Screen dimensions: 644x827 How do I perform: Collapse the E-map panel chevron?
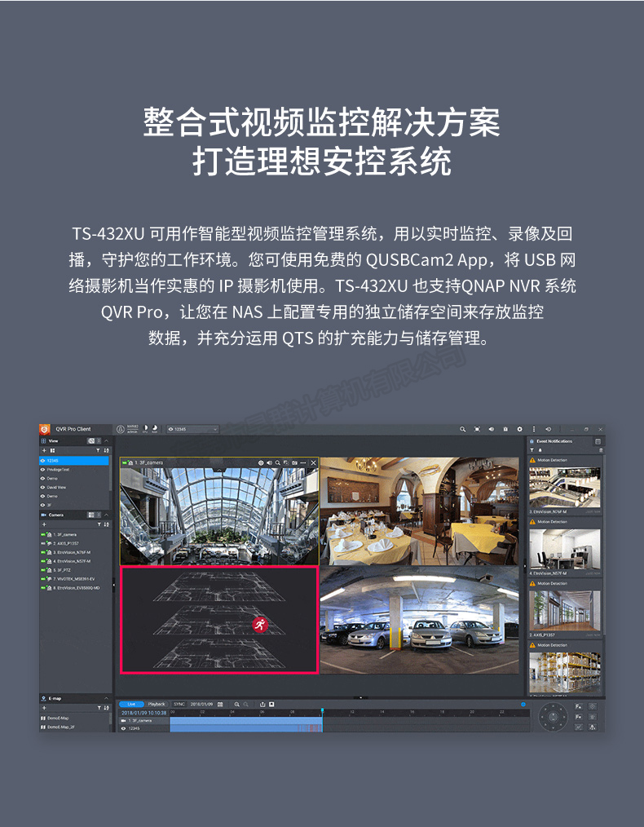pyautogui.click(x=107, y=698)
